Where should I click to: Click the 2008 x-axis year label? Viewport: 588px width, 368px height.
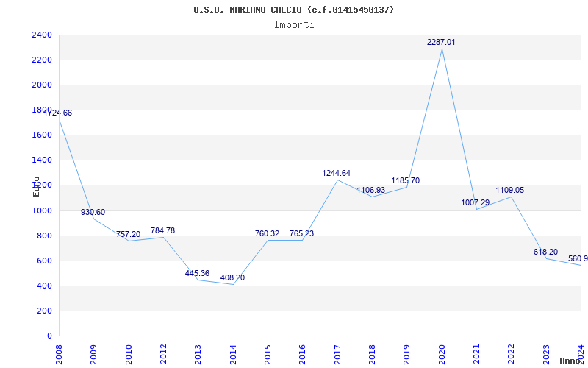click(59, 354)
